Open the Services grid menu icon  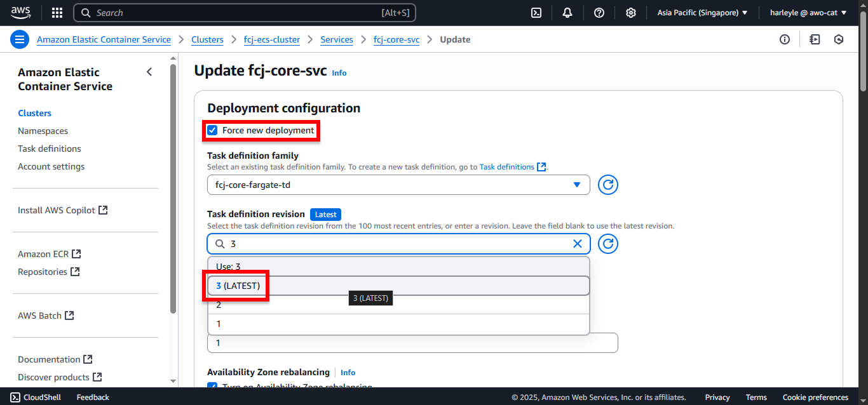point(57,13)
